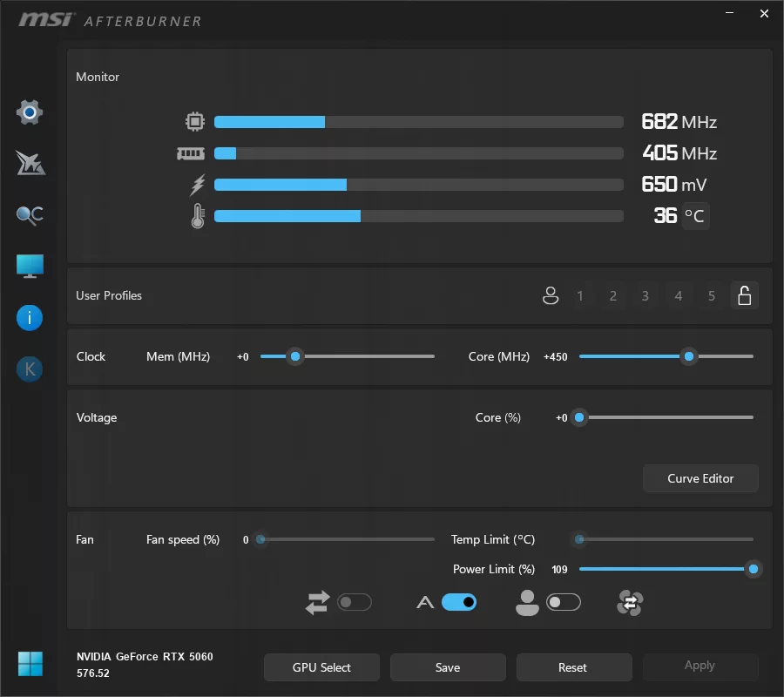Click the 109 power limit value
The image size is (784, 697).
pyautogui.click(x=559, y=570)
